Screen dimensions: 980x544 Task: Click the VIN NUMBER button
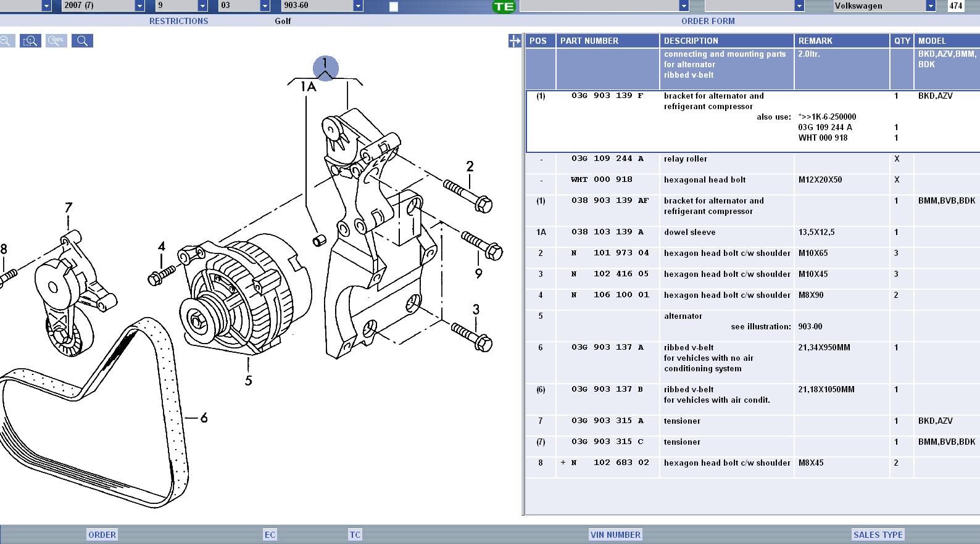pyautogui.click(x=615, y=535)
